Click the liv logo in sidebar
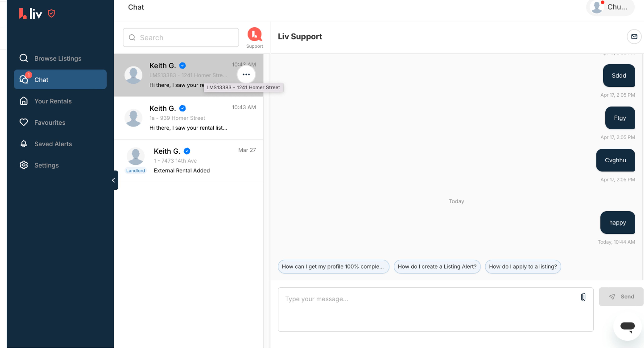644x350 pixels. [31, 13]
